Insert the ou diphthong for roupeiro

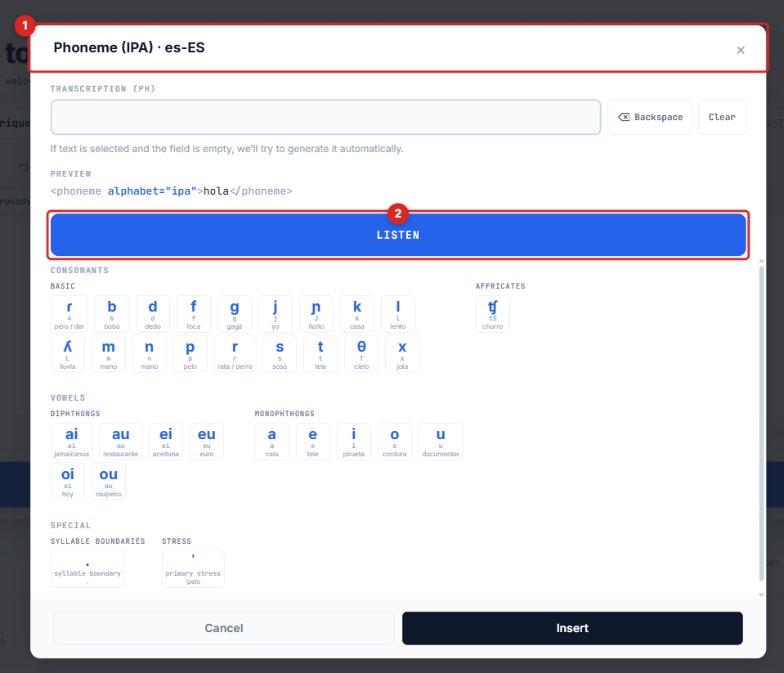[109, 482]
